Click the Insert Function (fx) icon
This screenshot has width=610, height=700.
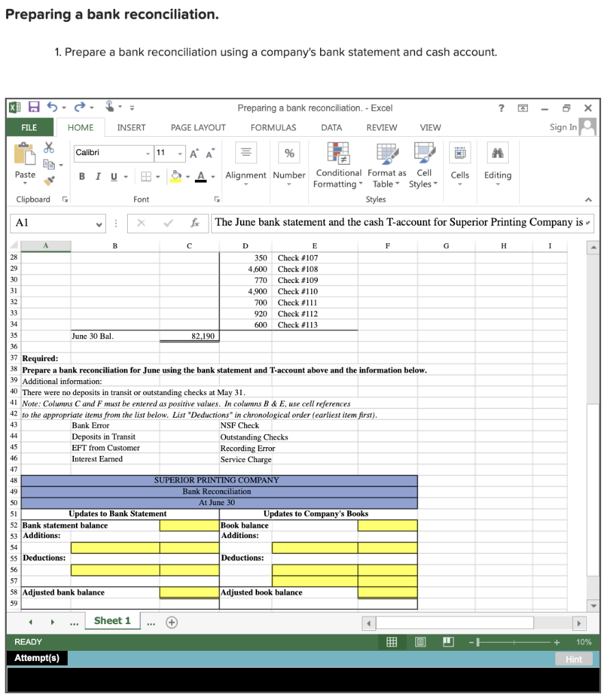[x=196, y=222]
